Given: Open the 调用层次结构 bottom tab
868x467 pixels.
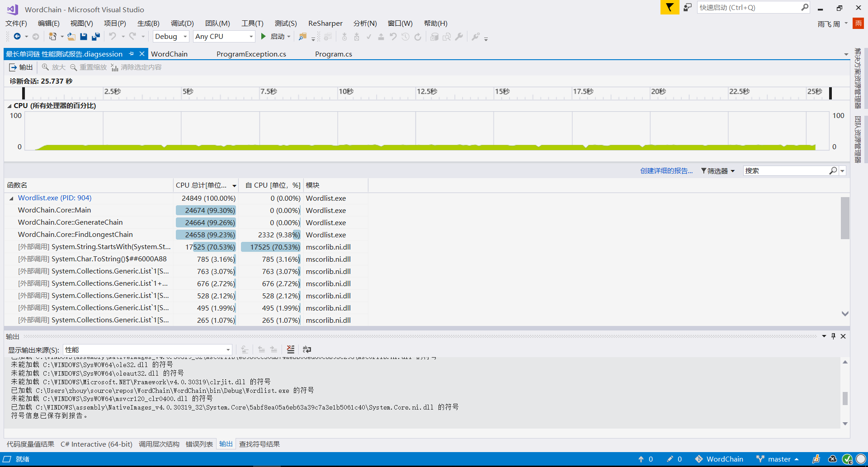Looking at the screenshot, I should [x=159, y=444].
